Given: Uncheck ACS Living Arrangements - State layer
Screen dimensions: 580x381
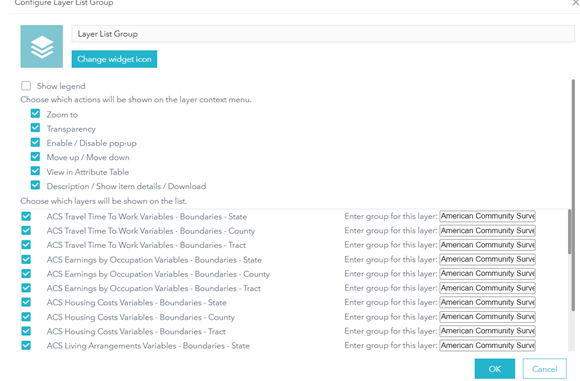Looking at the screenshot, I should [26, 346].
